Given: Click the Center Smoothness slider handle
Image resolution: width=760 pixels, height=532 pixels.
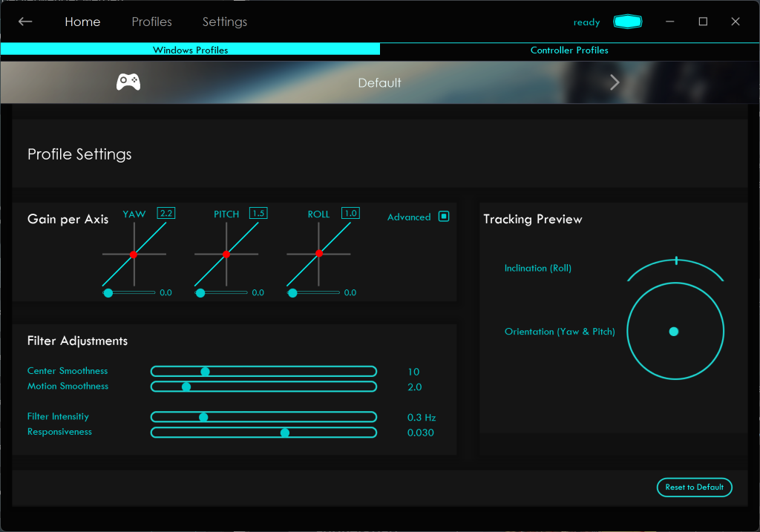Looking at the screenshot, I should coord(206,371).
